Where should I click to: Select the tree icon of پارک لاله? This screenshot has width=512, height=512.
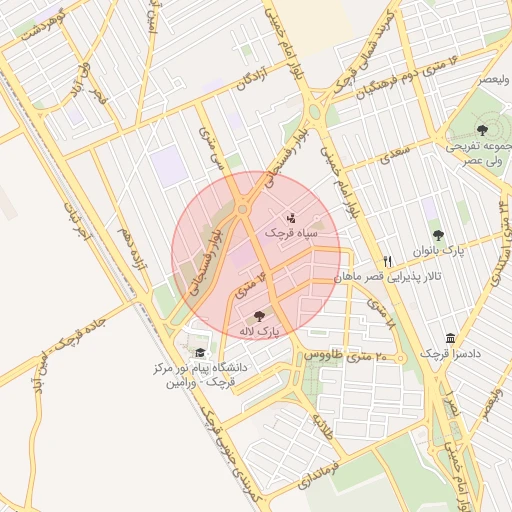point(259,316)
